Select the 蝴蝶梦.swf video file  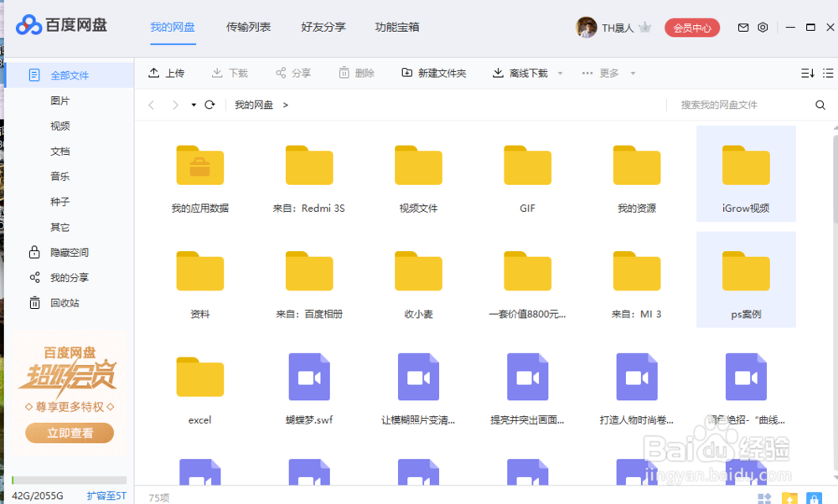(x=309, y=389)
